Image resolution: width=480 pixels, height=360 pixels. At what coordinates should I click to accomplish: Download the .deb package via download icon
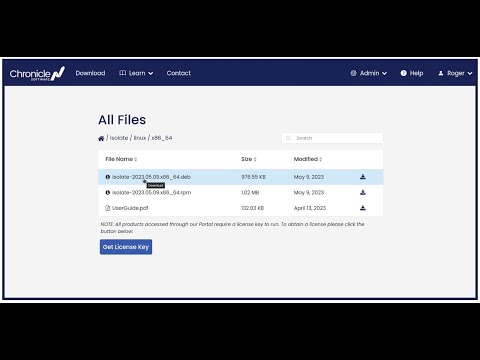click(363, 177)
